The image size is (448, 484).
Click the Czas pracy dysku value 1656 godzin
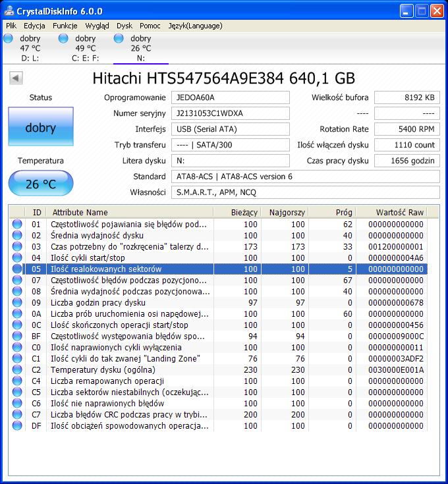click(407, 161)
